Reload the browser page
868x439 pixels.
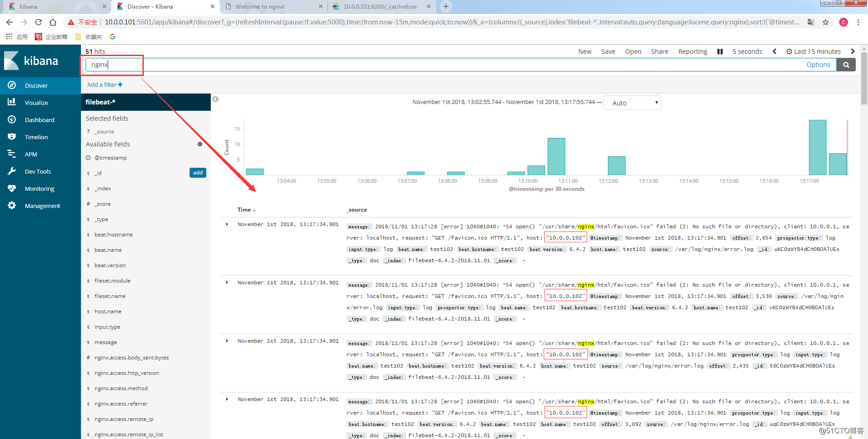point(38,22)
